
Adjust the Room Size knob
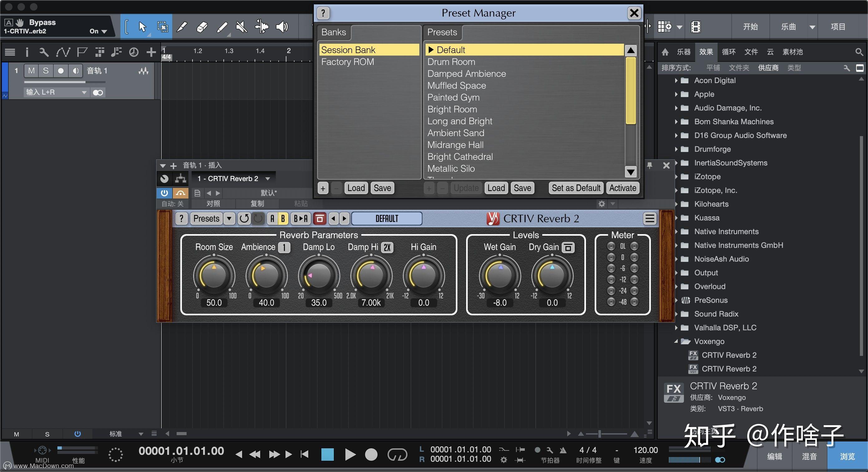click(214, 275)
